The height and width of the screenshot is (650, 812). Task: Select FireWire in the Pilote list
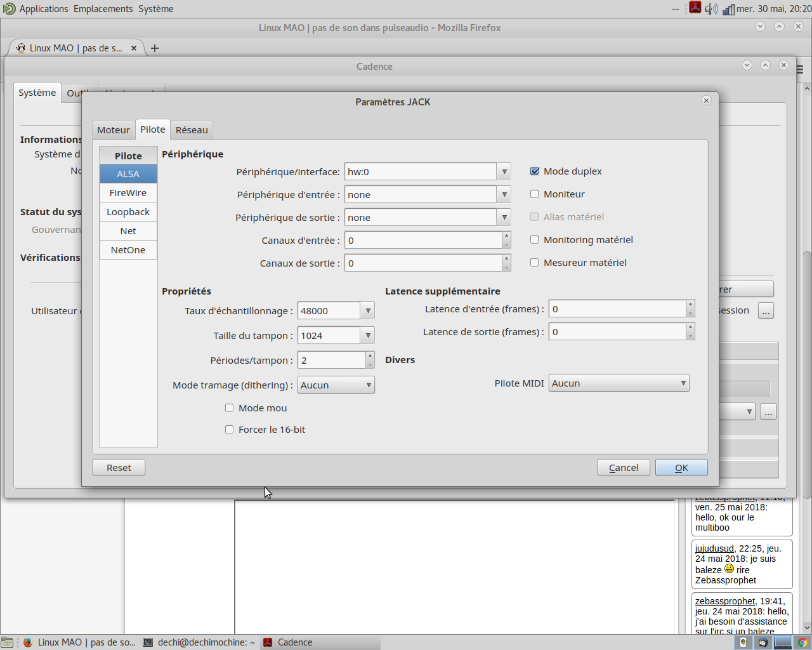coord(128,193)
